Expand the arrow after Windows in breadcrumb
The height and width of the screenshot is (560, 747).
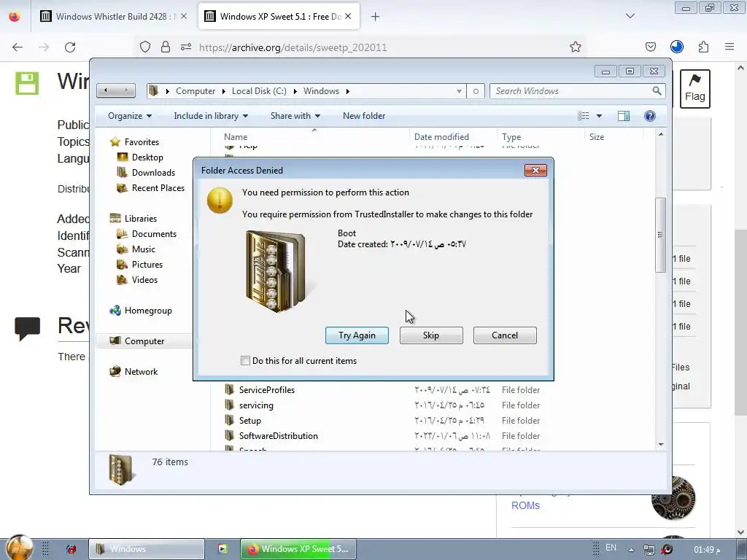(348, 91)
